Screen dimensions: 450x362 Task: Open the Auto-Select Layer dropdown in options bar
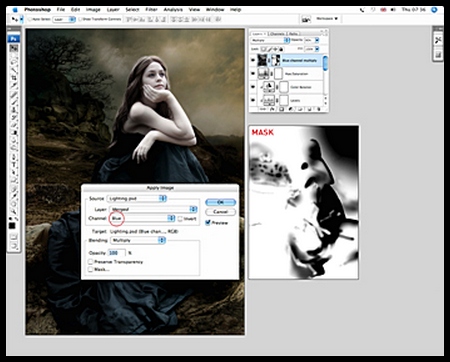(x=65, y=19)
